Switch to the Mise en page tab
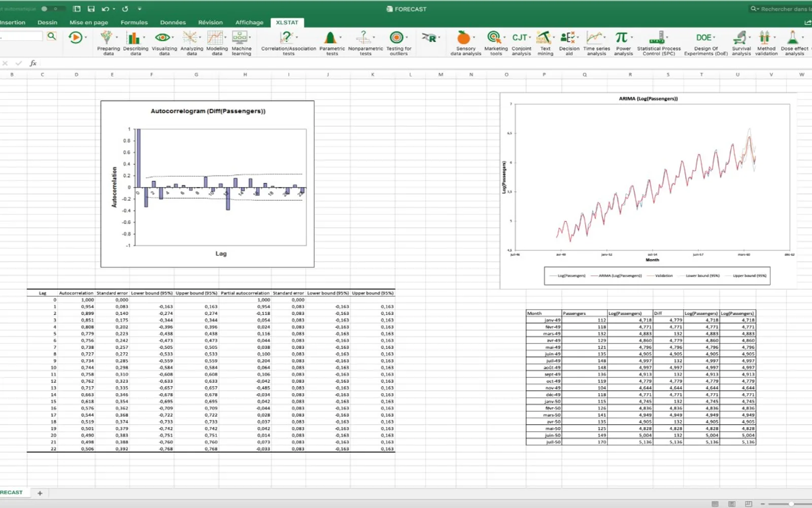This screenshot has width=812, height=508. tap(89, 22)
